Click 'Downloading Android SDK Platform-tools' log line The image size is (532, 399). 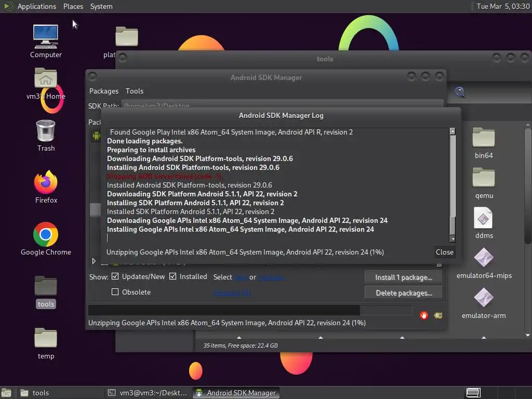click(x=200, y=158)
